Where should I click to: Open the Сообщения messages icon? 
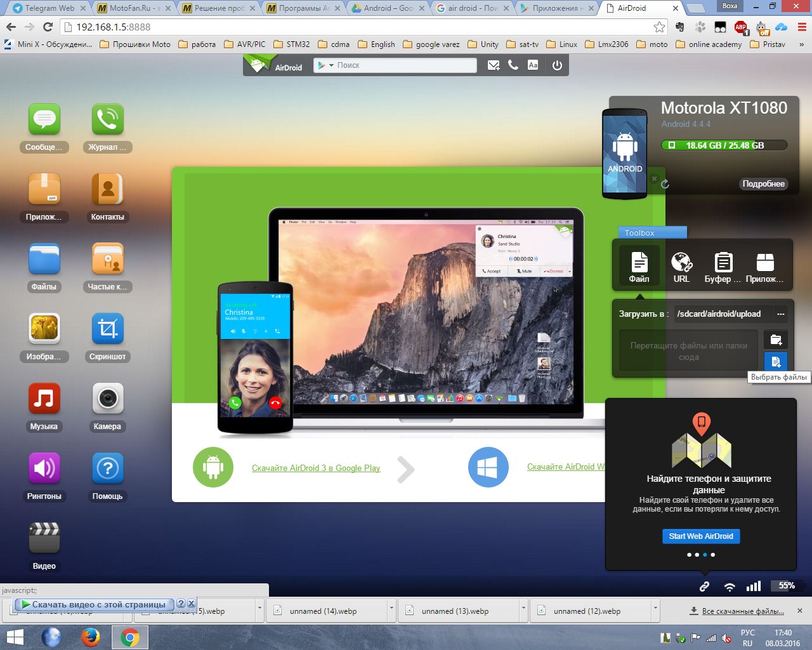[x=44, y=120]
